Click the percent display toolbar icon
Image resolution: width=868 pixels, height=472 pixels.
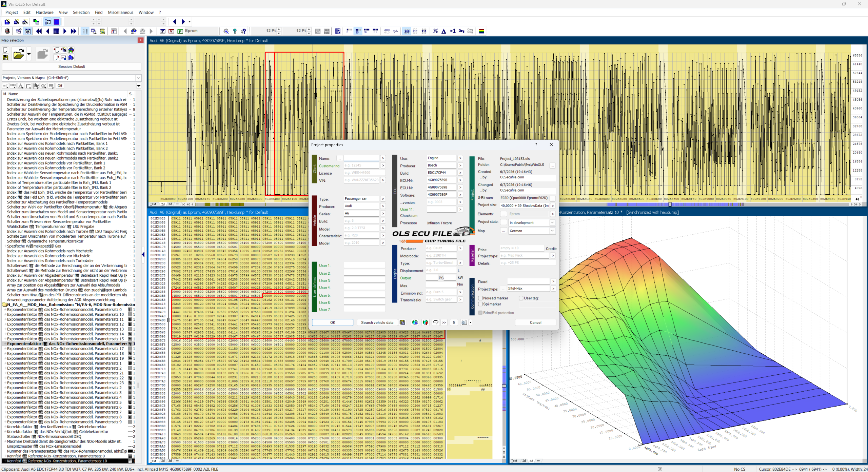pos(435,31)
